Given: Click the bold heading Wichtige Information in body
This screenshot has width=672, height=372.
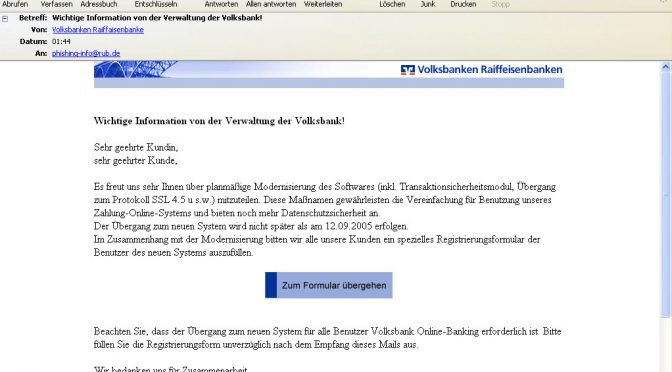Looking at the screenshot, I should click(x=219, y=121).
